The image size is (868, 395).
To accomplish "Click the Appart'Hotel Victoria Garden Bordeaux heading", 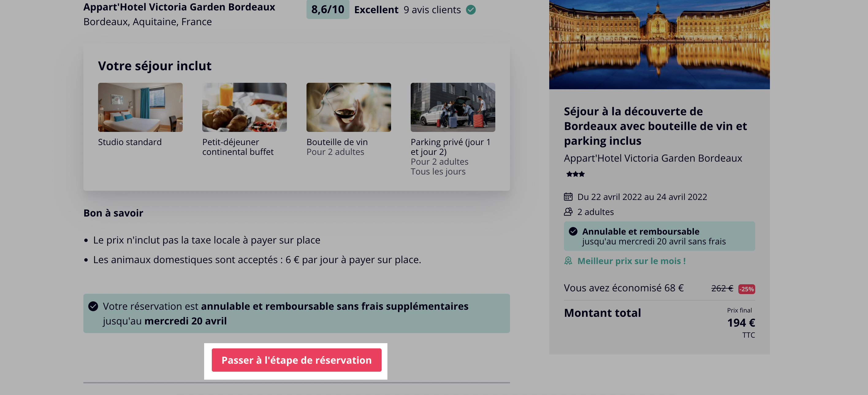I will click(x=179, y=7).
